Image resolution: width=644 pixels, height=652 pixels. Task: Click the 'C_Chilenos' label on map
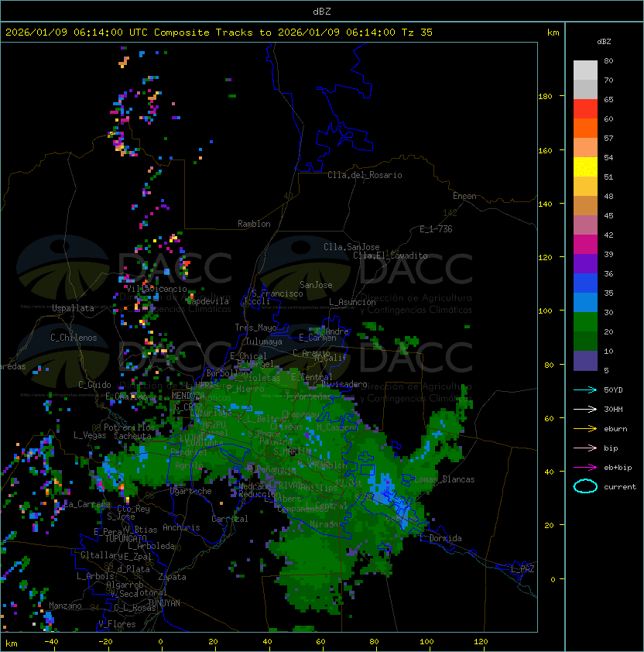[x=74, y=338]
